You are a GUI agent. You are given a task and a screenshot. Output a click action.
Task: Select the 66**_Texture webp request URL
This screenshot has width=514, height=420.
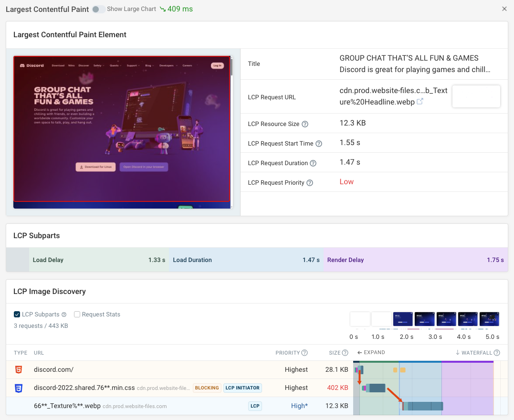(67, 406)
